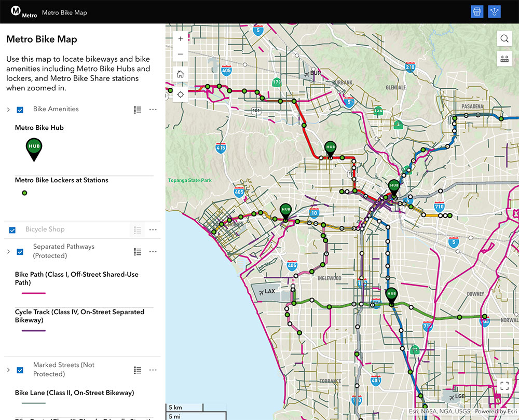
Task: Zoom out with the minus button
Action: coord(181,54)
